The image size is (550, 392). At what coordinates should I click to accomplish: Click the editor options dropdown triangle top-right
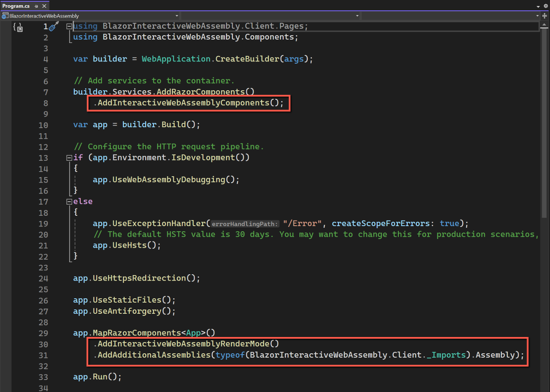(x=538, y=6)
